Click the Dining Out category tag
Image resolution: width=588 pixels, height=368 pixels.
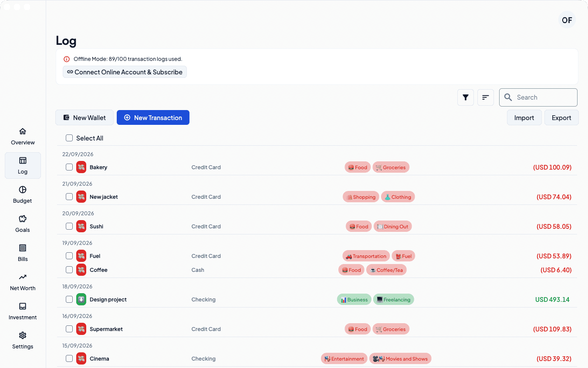pos(392,226)
